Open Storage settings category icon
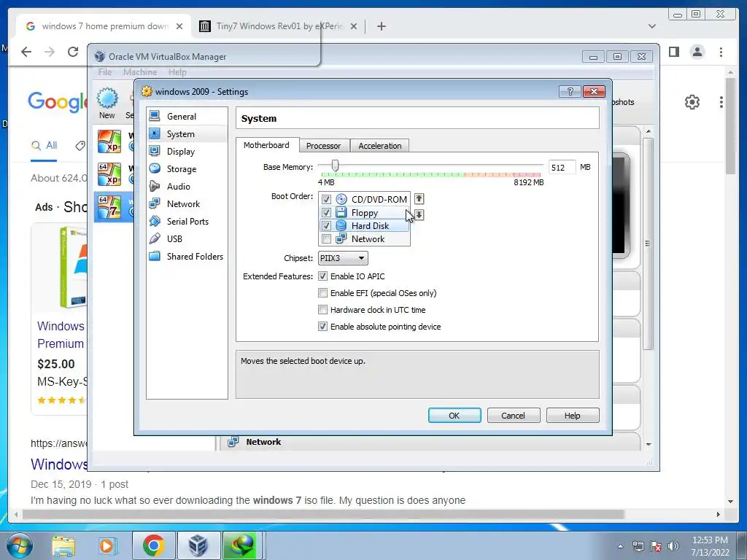The image size is (747, 560). tap(155, 168)
